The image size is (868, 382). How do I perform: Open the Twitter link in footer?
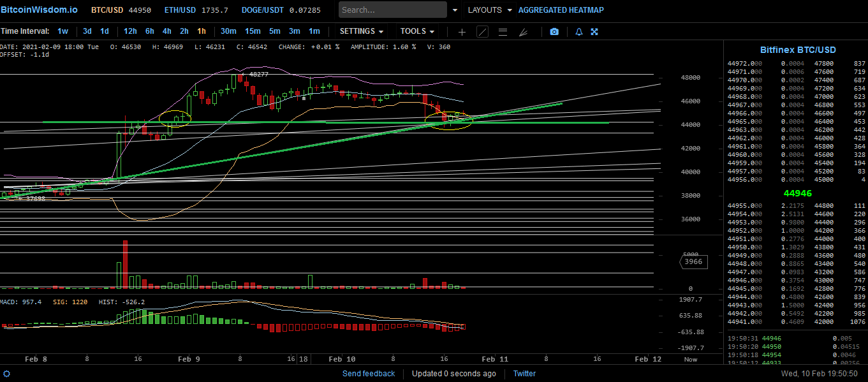[x=524, y=374]
